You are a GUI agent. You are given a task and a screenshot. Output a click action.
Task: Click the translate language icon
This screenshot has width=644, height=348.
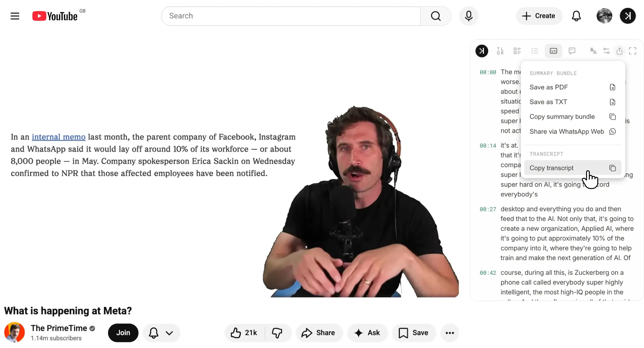(593, 51)
